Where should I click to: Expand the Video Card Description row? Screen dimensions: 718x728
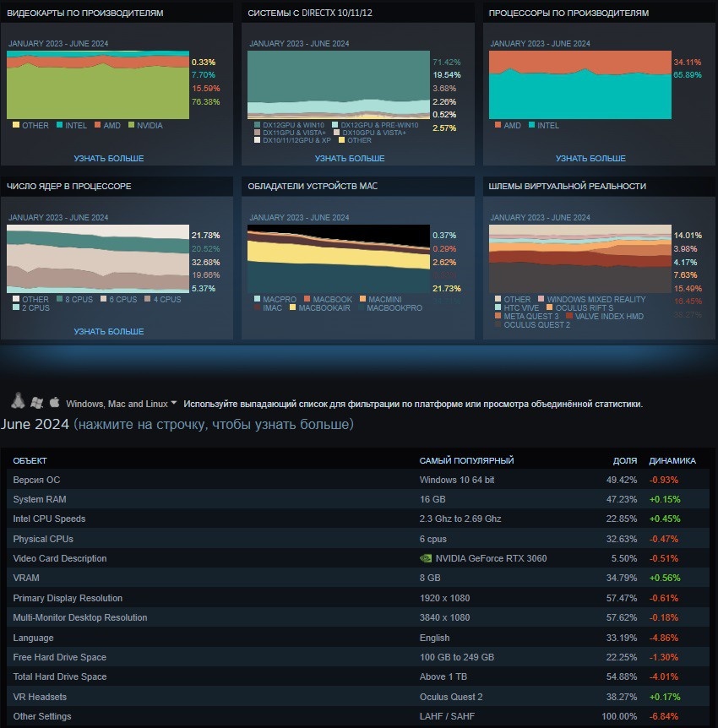point(358,558)
